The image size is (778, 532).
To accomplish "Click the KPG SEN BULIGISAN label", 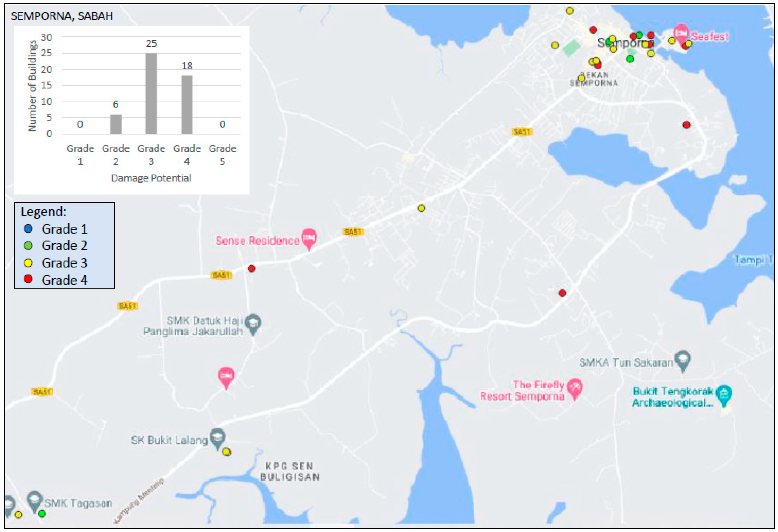I will 290,471.
